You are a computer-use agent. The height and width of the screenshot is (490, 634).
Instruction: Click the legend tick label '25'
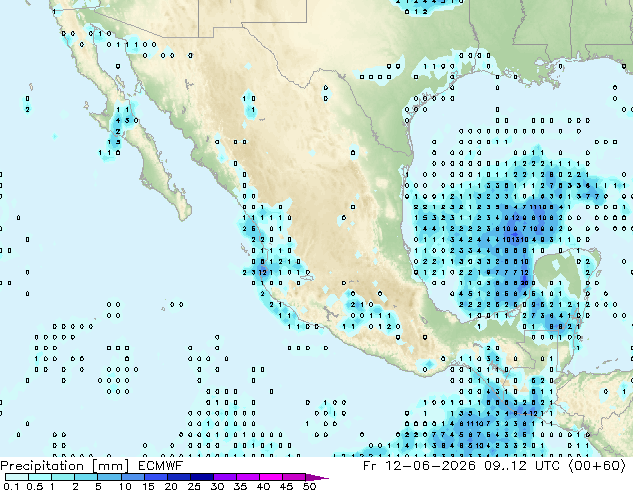coord(194,486)
